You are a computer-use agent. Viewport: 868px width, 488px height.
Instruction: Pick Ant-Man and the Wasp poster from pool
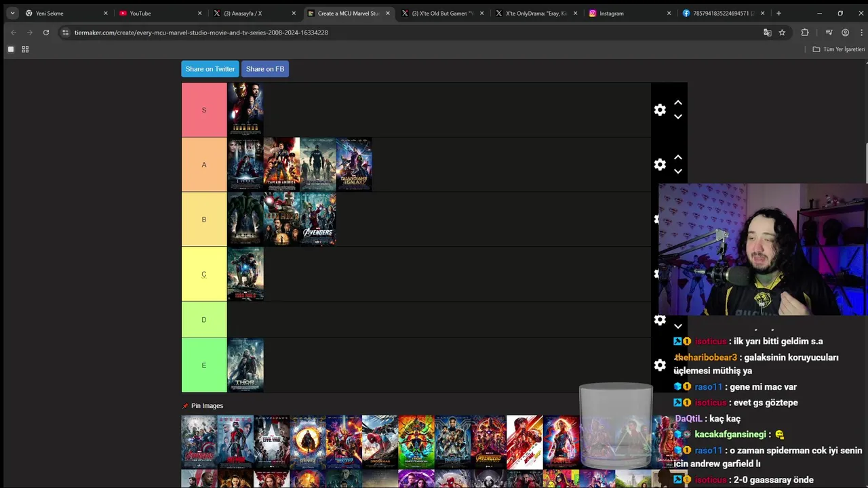(524, 442)
